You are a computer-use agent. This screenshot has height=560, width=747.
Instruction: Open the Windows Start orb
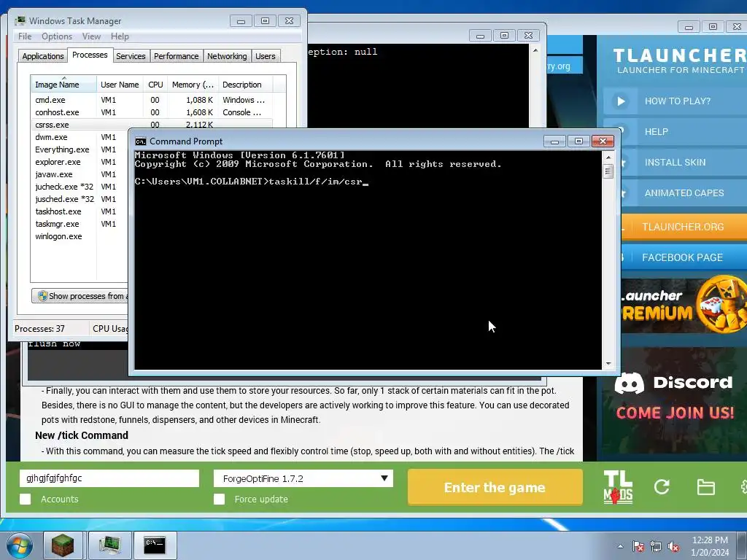tap(20, 545)
